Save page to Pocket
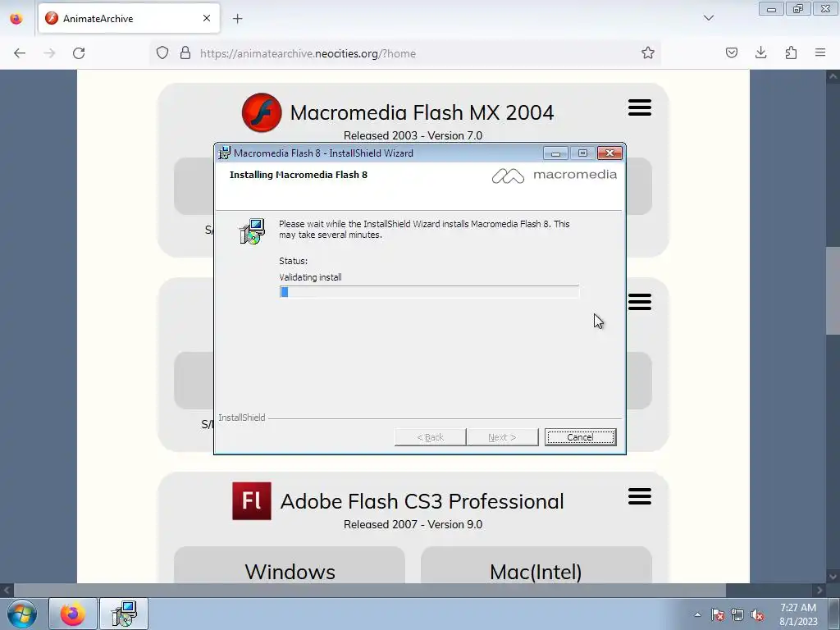Viewport: 840px width, 630px height. coord(731,52)
